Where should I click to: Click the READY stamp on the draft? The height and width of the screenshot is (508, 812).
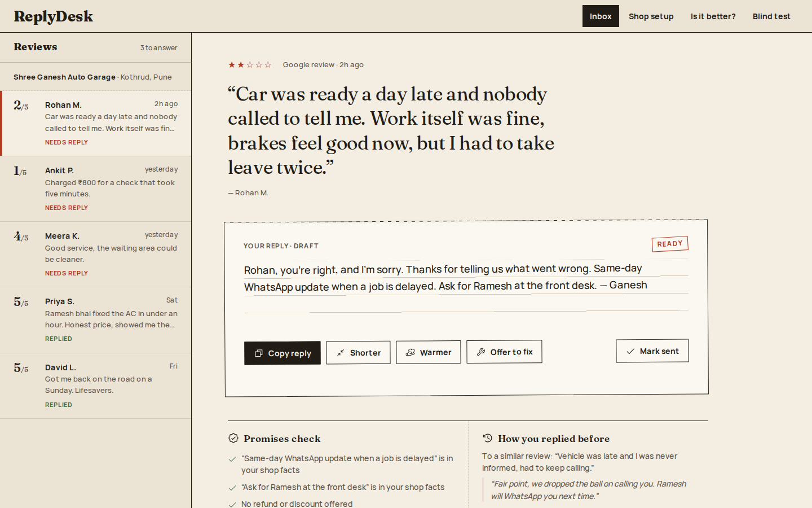coord(670,244)
